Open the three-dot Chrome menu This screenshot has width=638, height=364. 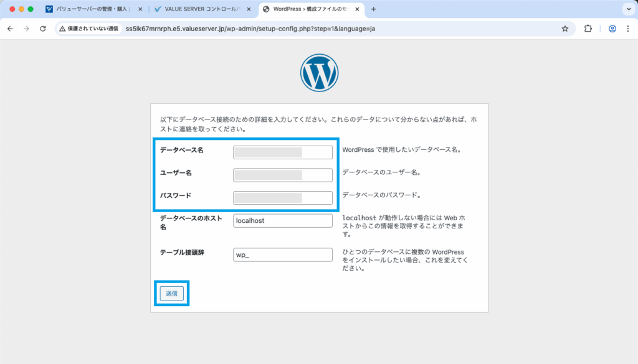point(628,28)
